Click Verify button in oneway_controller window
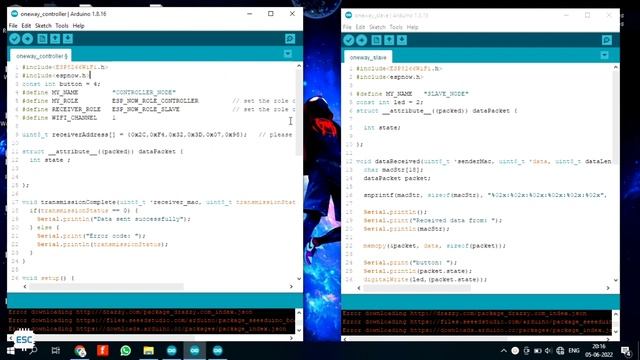 (15, 39)
